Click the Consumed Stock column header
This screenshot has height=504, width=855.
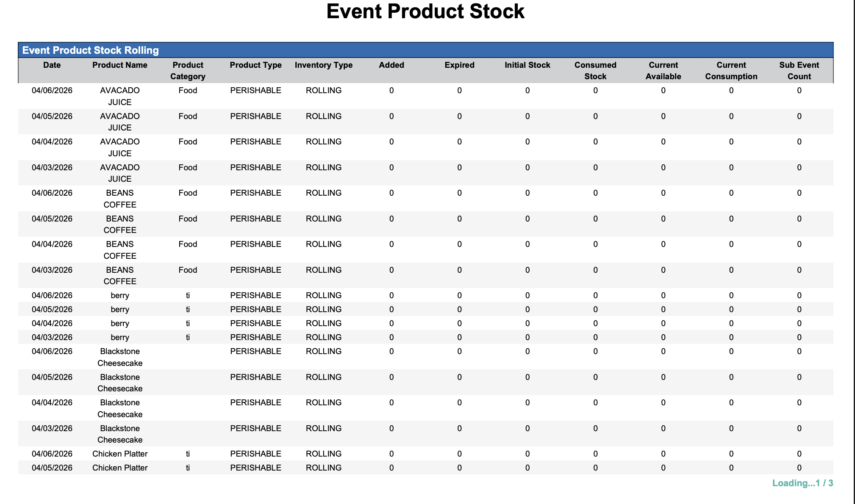coord(595,71)
